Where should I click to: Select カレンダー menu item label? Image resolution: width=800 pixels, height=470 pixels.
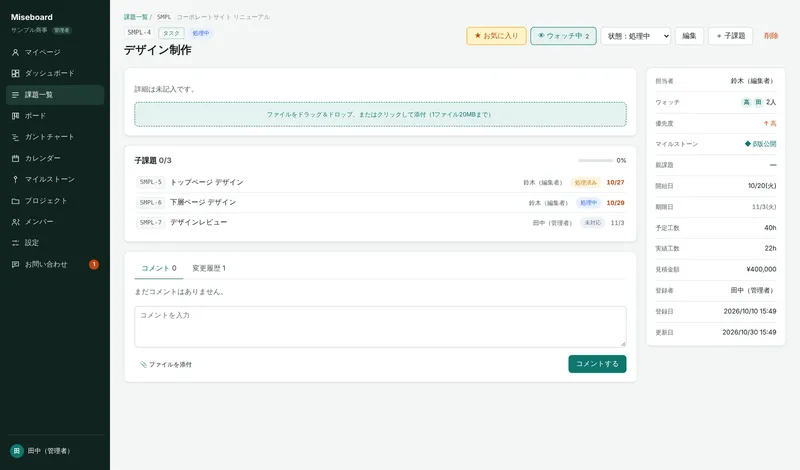coord(43,158)
